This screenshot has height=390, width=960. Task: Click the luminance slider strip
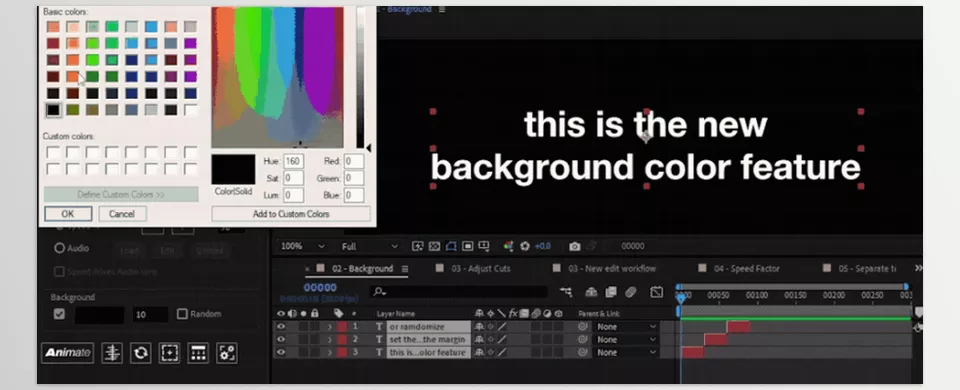[361, 78]
